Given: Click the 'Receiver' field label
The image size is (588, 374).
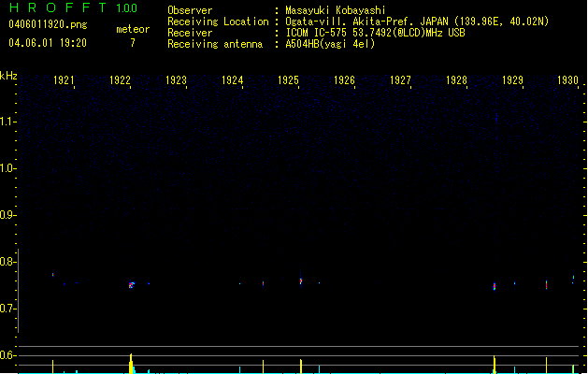Looking at the screenshot, I should [x=190, y=33].
